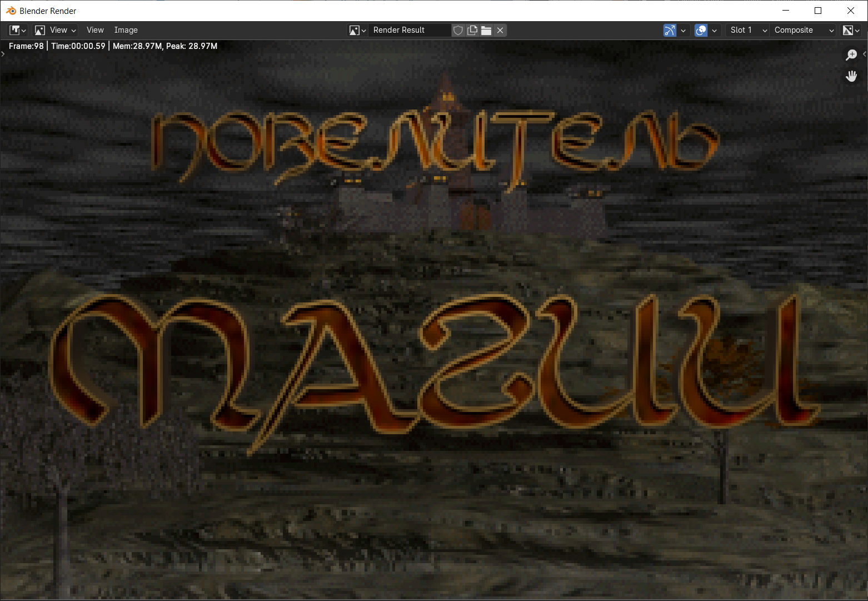Expand the left toolbar with the arrow
The width and height of the screenshot is (868, 601).
pyautogui.click(x=3, y=54)
